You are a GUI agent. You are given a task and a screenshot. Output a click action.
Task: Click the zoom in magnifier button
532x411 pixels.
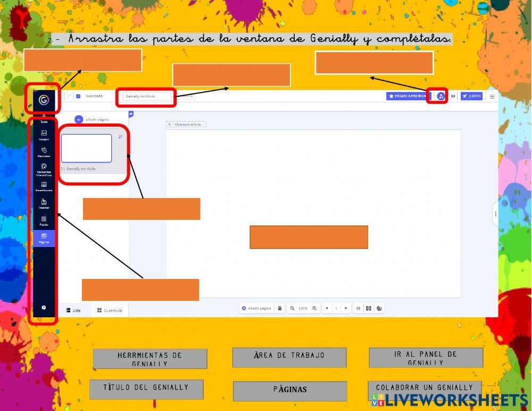point(314,308)
